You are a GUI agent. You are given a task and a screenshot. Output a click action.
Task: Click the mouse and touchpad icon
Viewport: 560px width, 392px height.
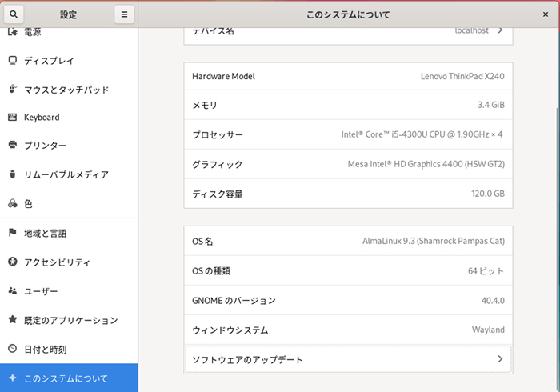point(12,90)
